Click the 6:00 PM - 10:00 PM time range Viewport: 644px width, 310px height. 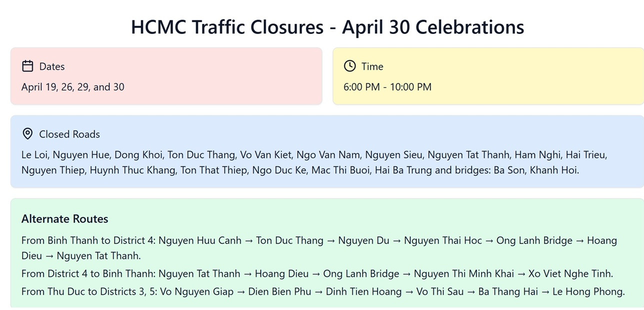(x=387, y=87)
